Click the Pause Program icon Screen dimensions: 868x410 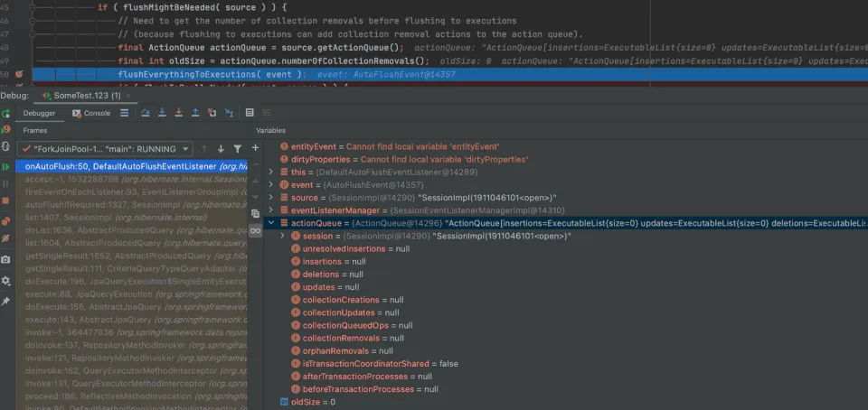tap(5, 183)
